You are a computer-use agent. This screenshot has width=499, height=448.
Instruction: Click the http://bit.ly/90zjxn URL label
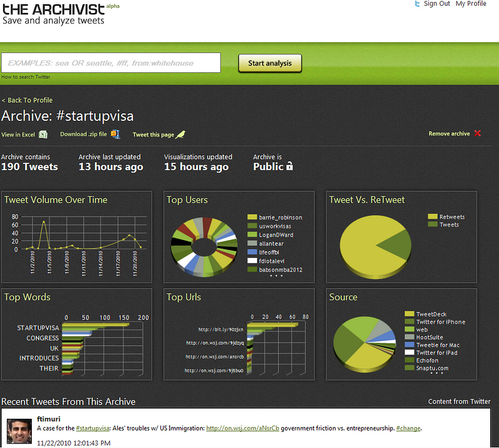tap(221, 330)
